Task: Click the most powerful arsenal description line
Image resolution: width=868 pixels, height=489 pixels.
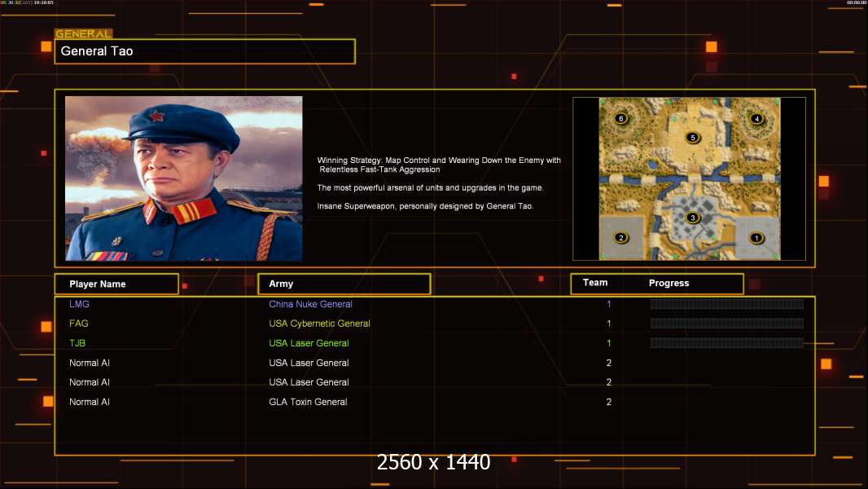Action: (x=430, y=187)
